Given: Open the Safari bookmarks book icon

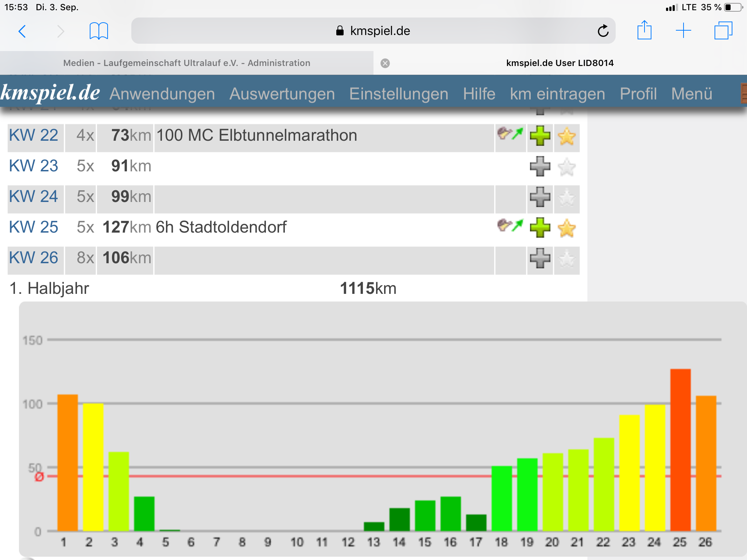Looking at the screenshot, I should pos(99,31).
